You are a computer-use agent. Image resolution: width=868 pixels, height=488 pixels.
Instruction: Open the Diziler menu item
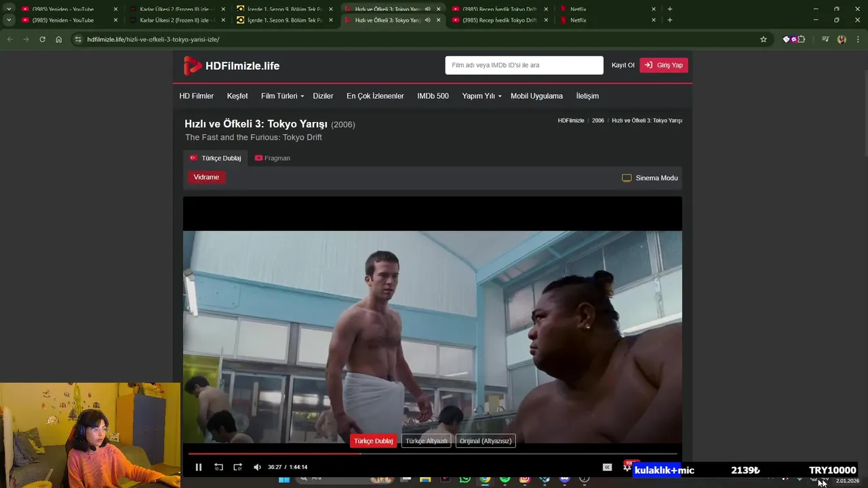click(x=323, y=96)
